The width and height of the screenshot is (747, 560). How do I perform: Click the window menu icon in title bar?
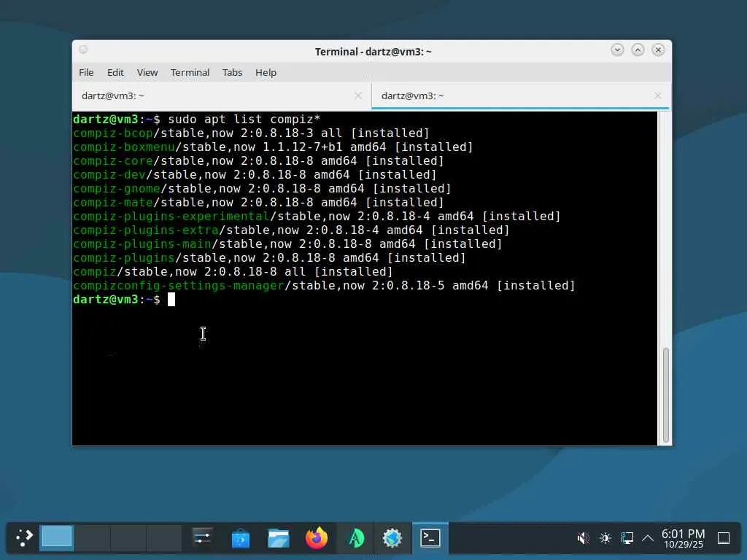[83, 50]
